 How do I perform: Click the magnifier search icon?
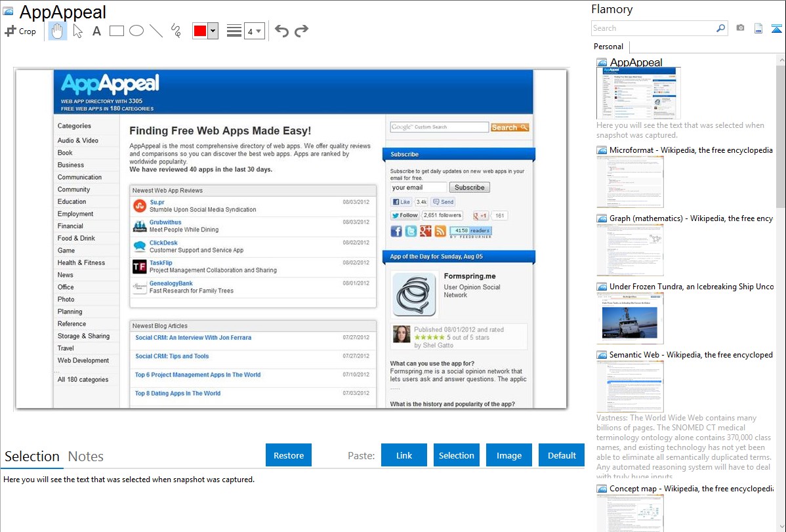point(721,28)
